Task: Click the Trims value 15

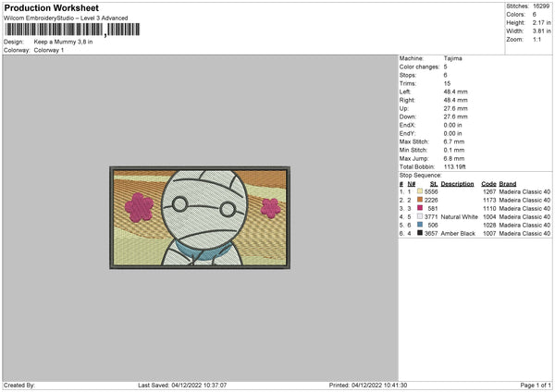Action: point(447,83)
